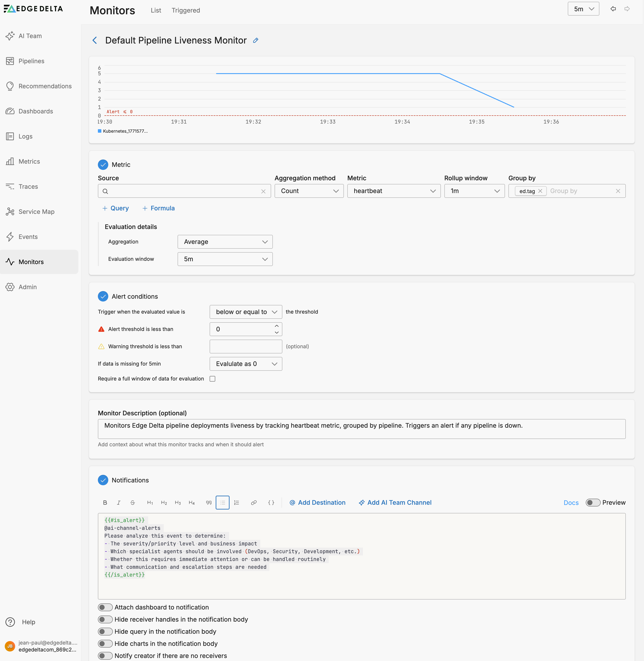This screenshot has width=644, height=661.
Task: Navigate to Dashboards via sidebar icon
Action: coord(36,111)
